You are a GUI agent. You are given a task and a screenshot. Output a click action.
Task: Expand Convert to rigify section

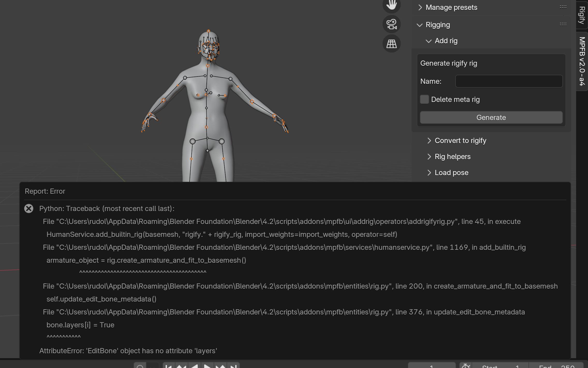point(460,140)
